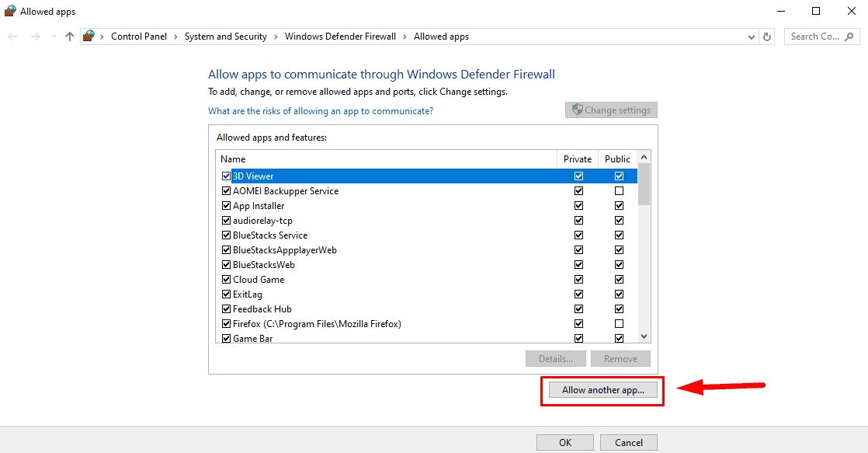Click the shield icon on Change settings

click(x=577, y=110)
